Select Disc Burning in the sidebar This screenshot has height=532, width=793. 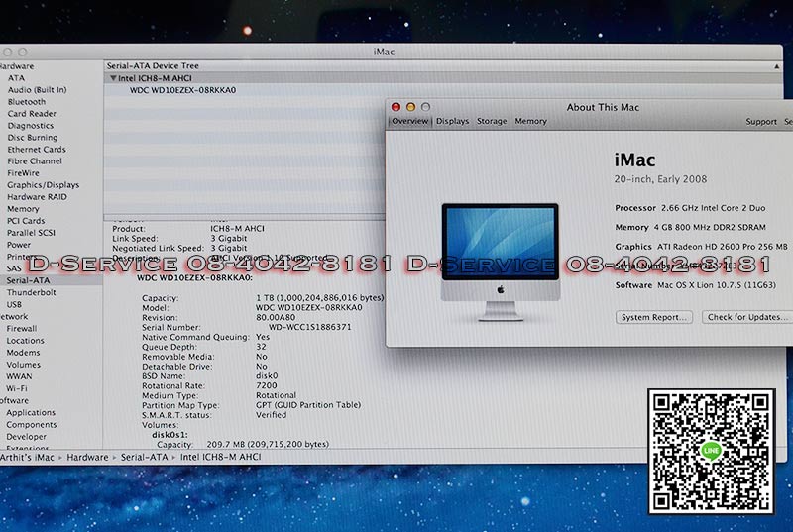click(x=33, y=138)
